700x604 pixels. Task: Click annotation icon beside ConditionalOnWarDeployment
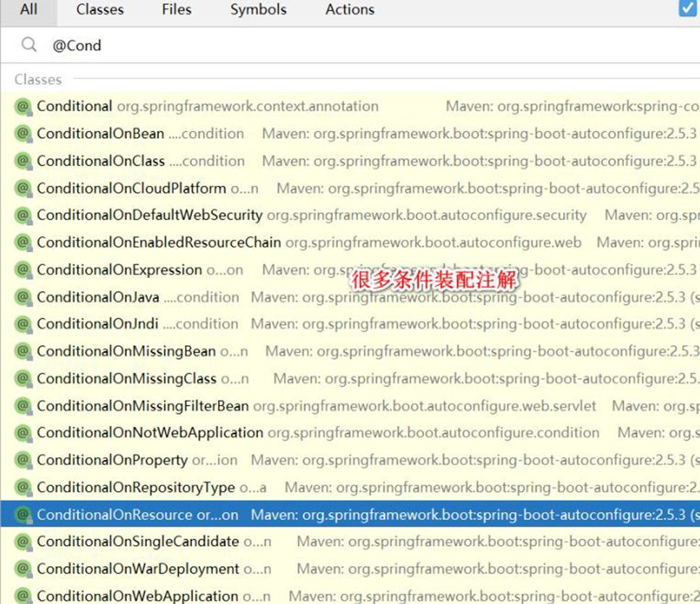click(x=23, y=569)
